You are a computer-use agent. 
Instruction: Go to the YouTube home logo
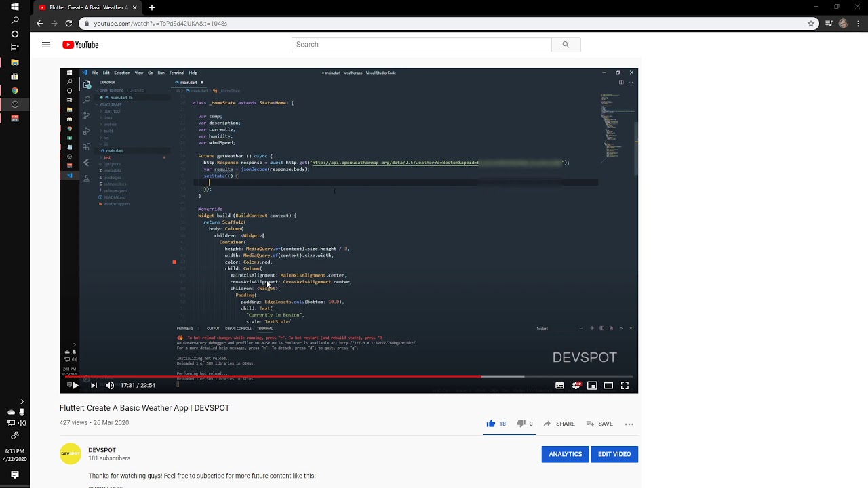pos(81,45)
